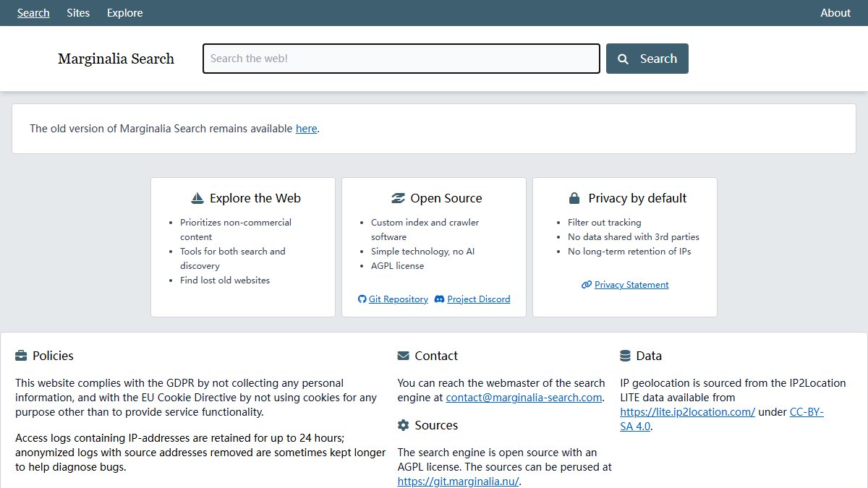Click the 'Find lost old websites' bullet

point(225,281)
